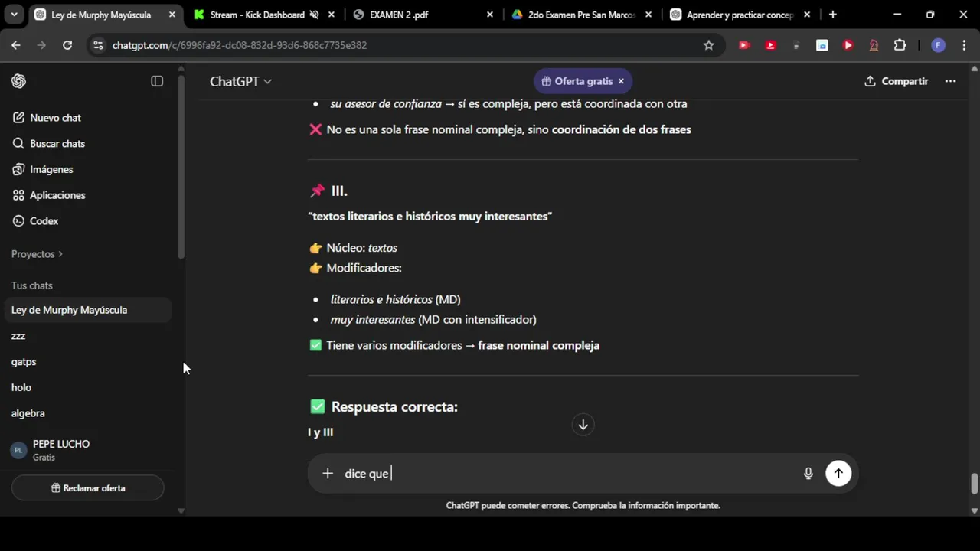Viewport: 980px width, 551px height.
Task: Open the Chrome profile 'F' avatar
Action: [x=938, y=45]
